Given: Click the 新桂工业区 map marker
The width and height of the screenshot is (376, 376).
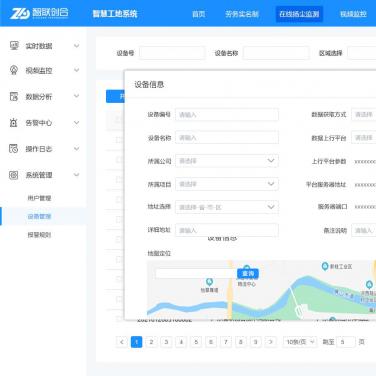Looking at the screenshot, I should pos(325,266).
